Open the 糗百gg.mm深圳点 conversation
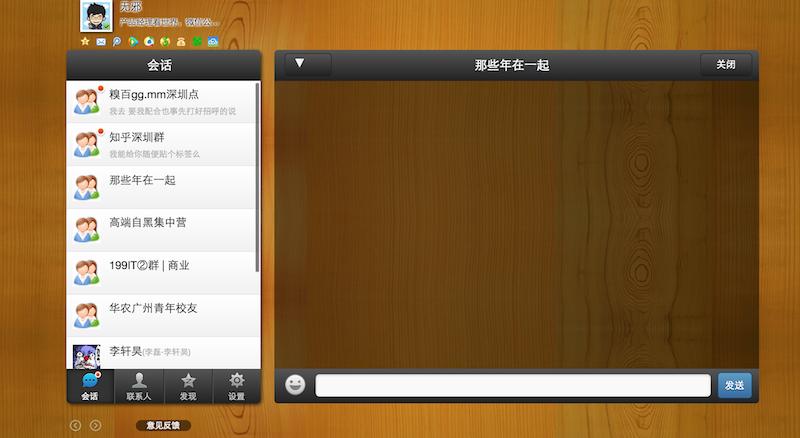Image resolution: width=800 pixels, height=438 pixels. pyautogui.click(x=161, y=102)
